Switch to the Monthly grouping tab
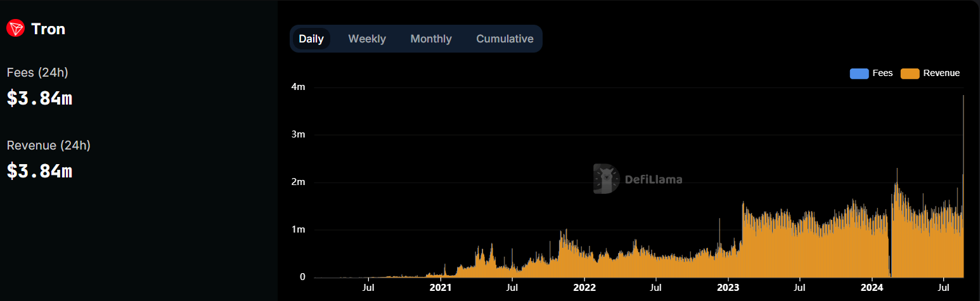The width and height of the screenshot is (980, 301). point(431,39)
